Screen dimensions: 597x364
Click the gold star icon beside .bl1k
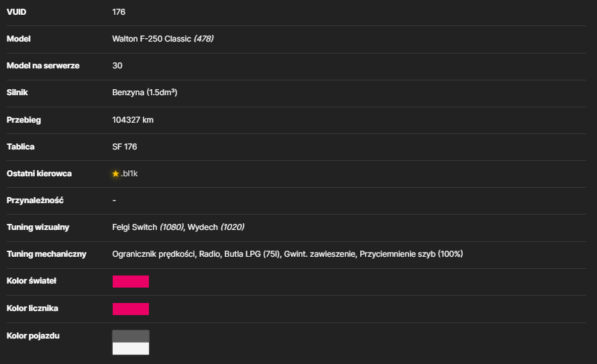pos(115,174)
